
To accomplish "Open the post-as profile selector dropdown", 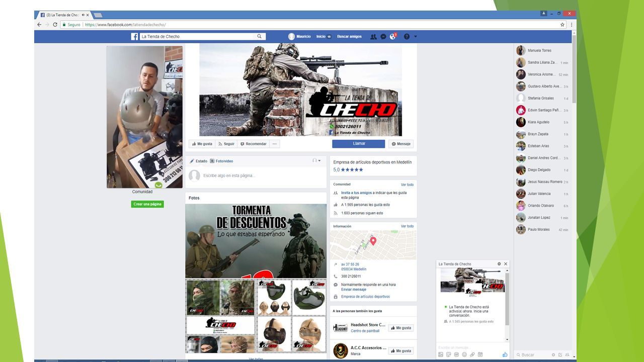I will coord(316,161).
